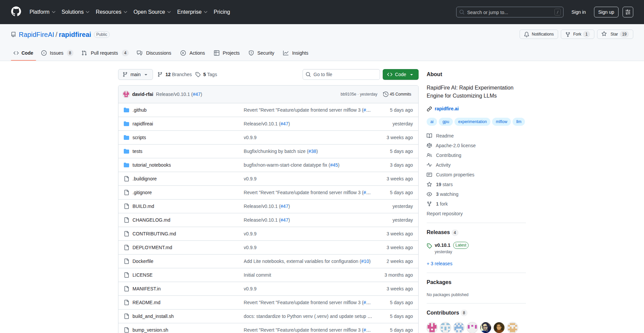Viewport: 644px width, 333px height.
Task: Switch to the Pull requests tab
Action: tap(105, 53)
